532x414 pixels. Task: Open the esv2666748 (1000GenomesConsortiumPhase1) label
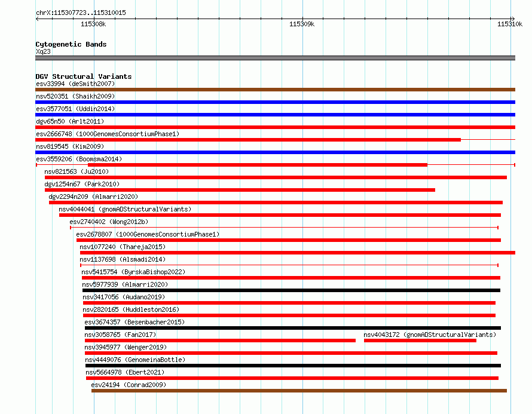108,134
